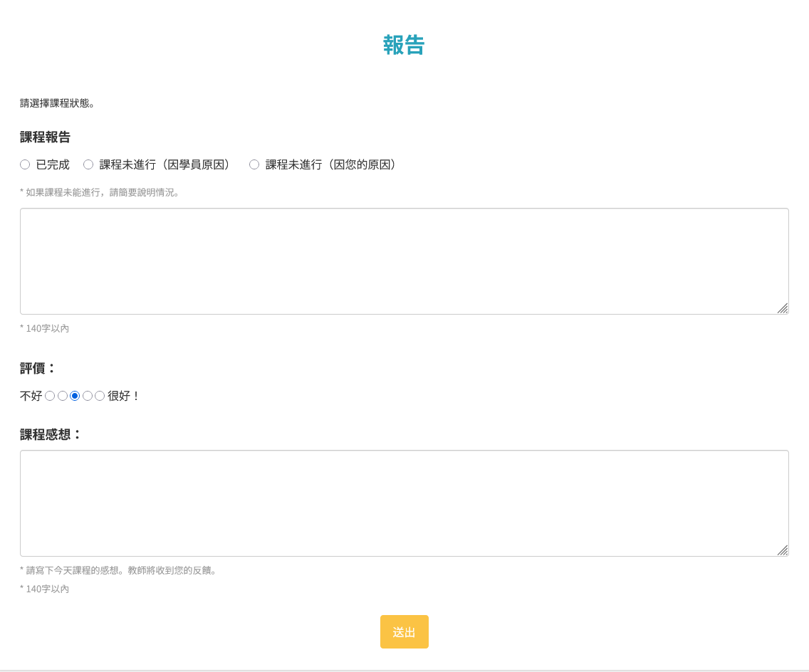Give the highest rating beside 很好！
Image resolution: width=809 pixels, height=672 pixels.
click(99, 395)
